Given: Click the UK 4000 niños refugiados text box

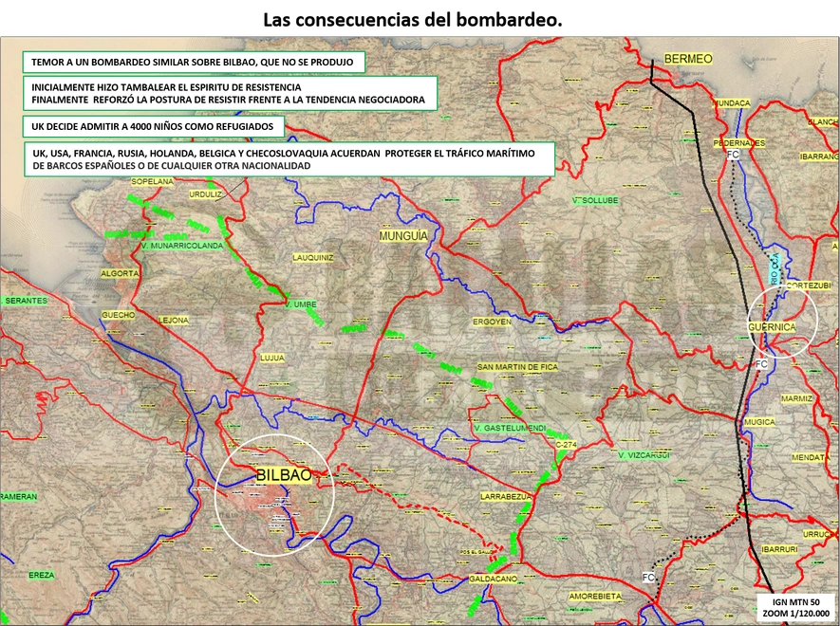Looking at the screenshot, I should (153, 127).
